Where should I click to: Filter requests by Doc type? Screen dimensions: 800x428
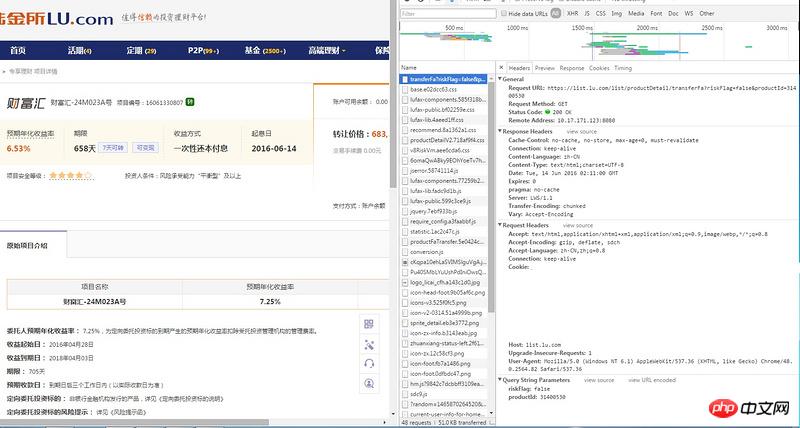point(673,14)
